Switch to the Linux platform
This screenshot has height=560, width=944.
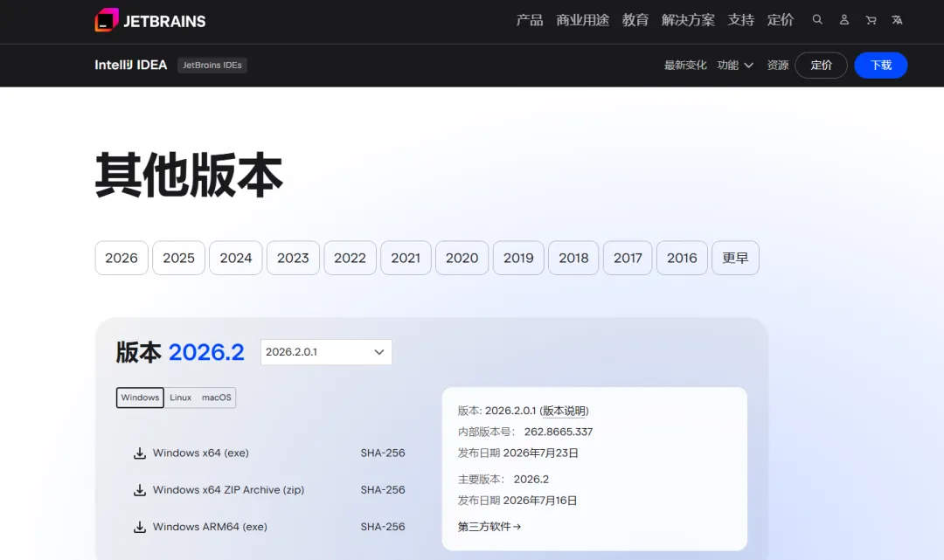pos(181,398)
